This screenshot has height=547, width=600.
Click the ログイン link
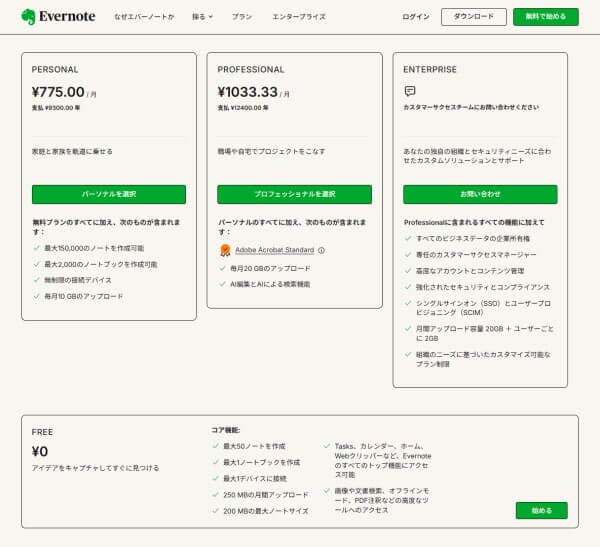(x=416, y=17)
